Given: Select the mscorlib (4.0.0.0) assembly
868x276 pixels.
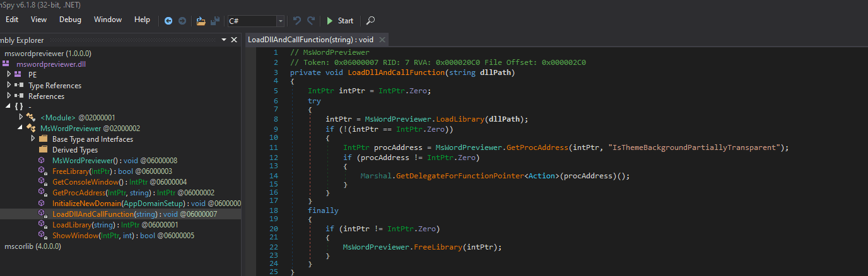Looking at the screenshot, I should click(x=32, y=246).
